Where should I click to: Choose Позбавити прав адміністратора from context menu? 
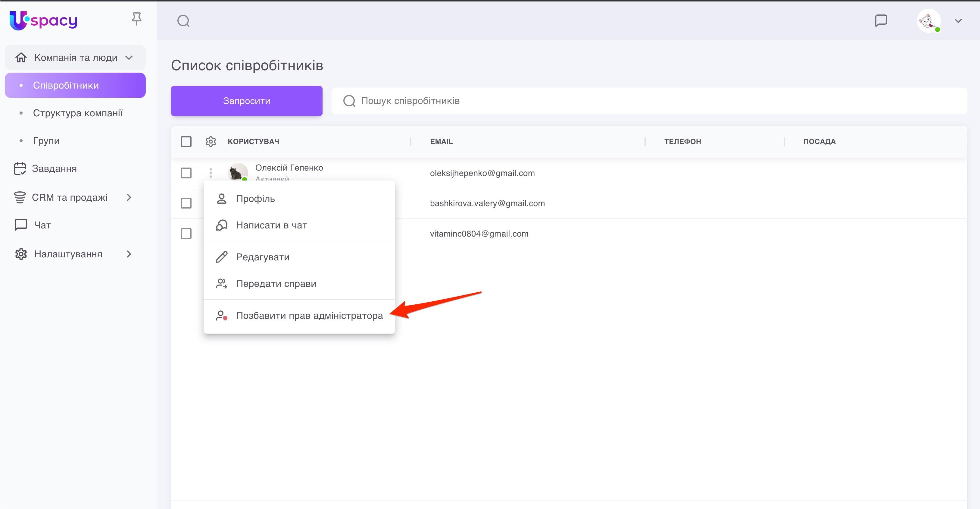click(x=309, y=316)
